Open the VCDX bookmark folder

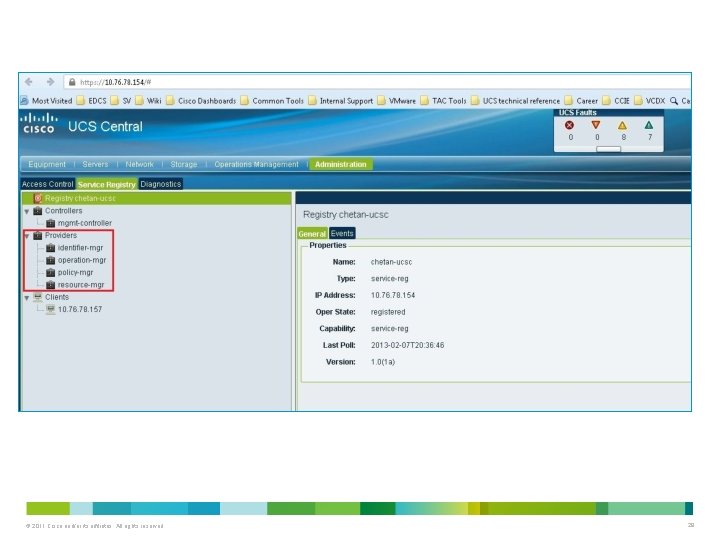[649, 101]
